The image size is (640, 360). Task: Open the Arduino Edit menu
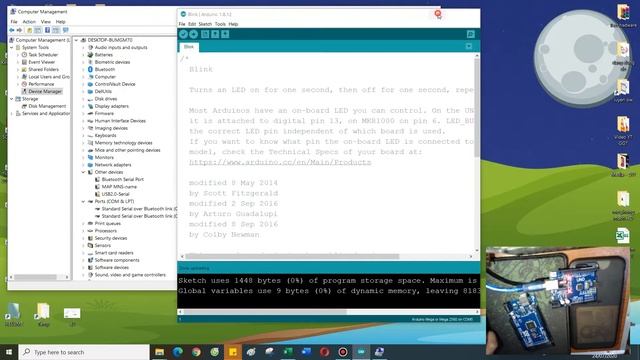(192, 24)
